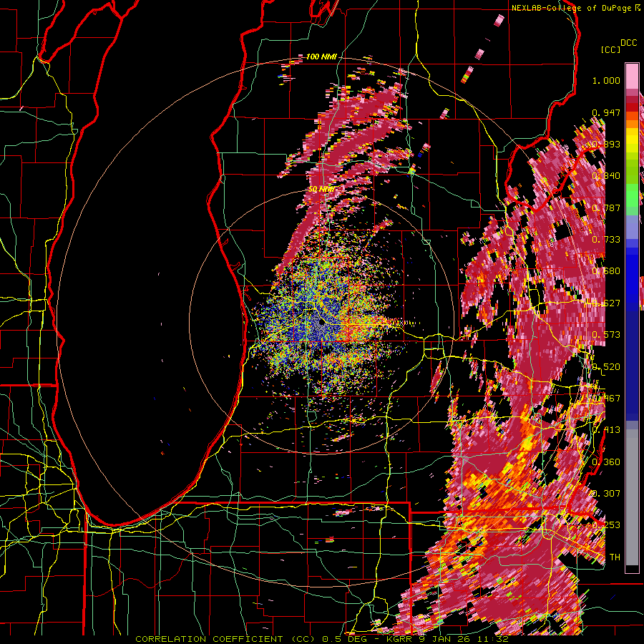
Task: Select the 0.467 scale label
Action: pos(606,399)
